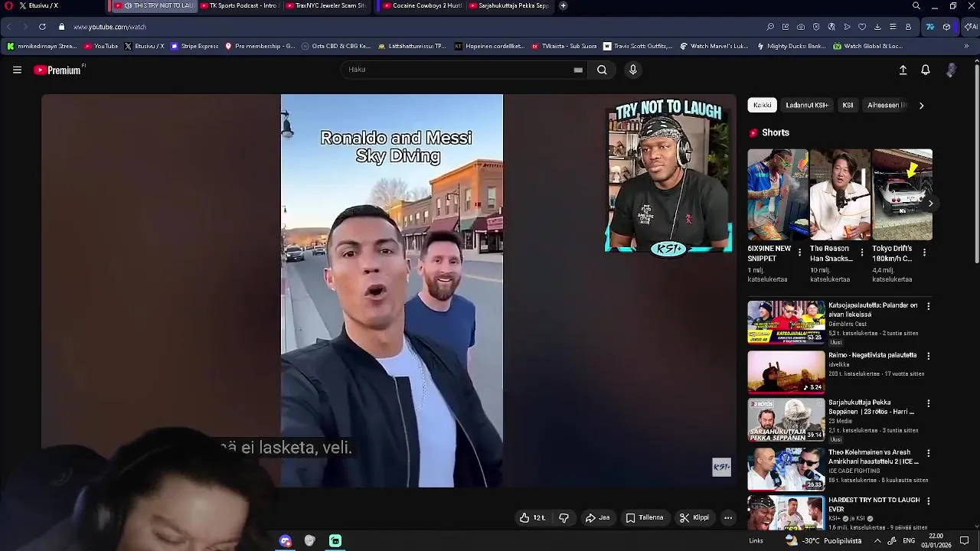Select the Aiheeseen liittyvä filter chip

click(x=887, y=105)
